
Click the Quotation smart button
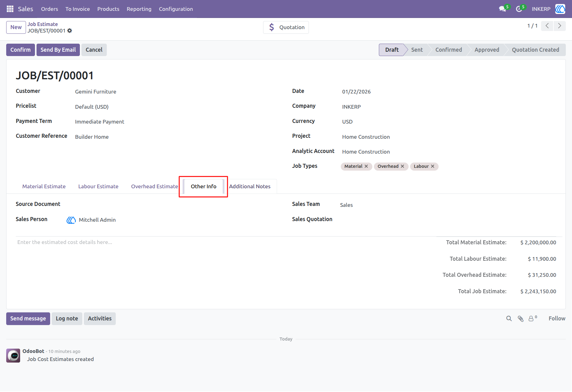pos(286,27)
